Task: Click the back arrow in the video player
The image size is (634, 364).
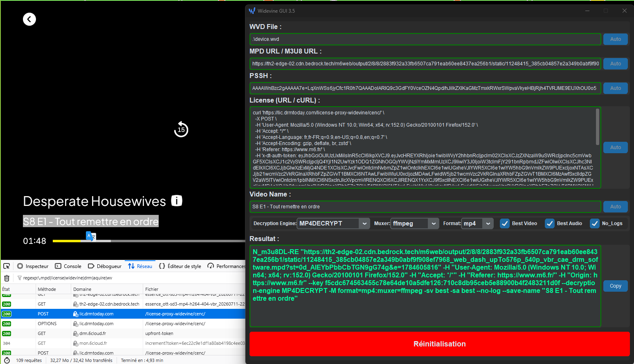Action: pos(29,19)
